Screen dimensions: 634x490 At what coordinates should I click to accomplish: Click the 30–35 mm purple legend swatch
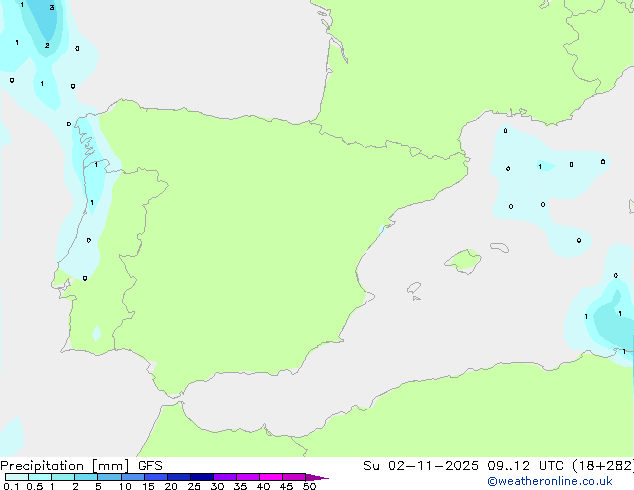(x=225, y=477)
